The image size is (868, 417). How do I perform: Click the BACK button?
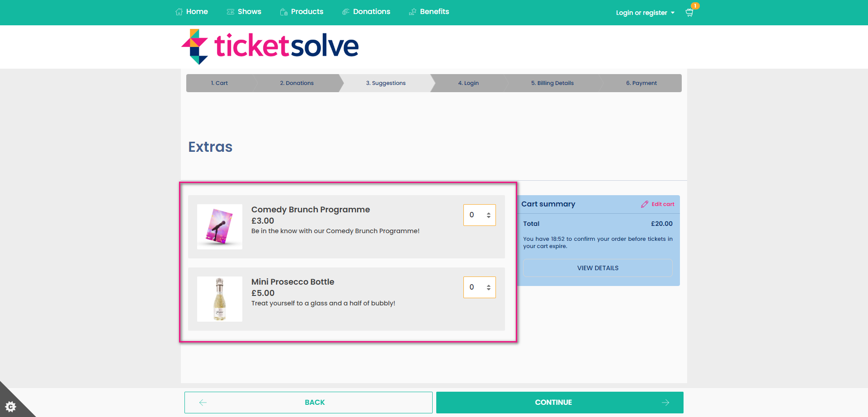308,403
